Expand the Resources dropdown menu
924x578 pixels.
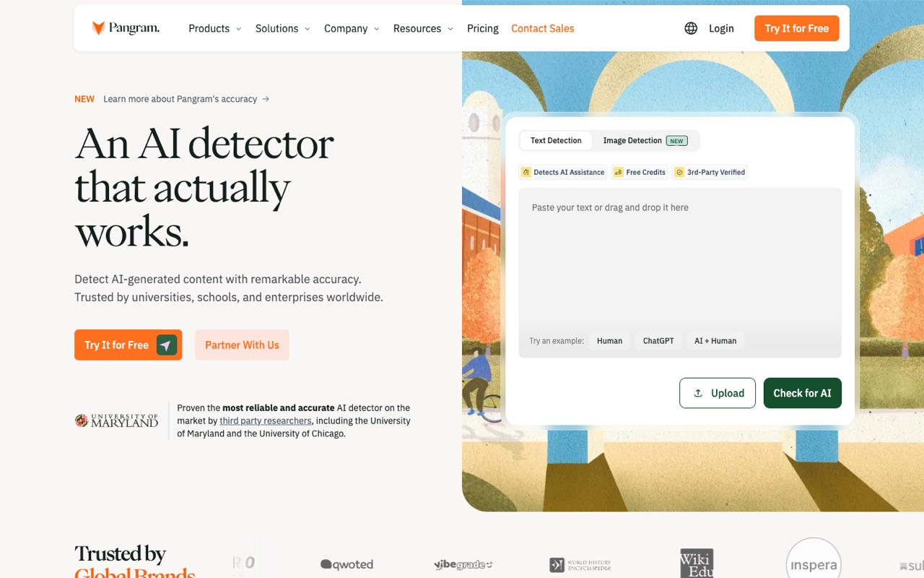[423, 28]
